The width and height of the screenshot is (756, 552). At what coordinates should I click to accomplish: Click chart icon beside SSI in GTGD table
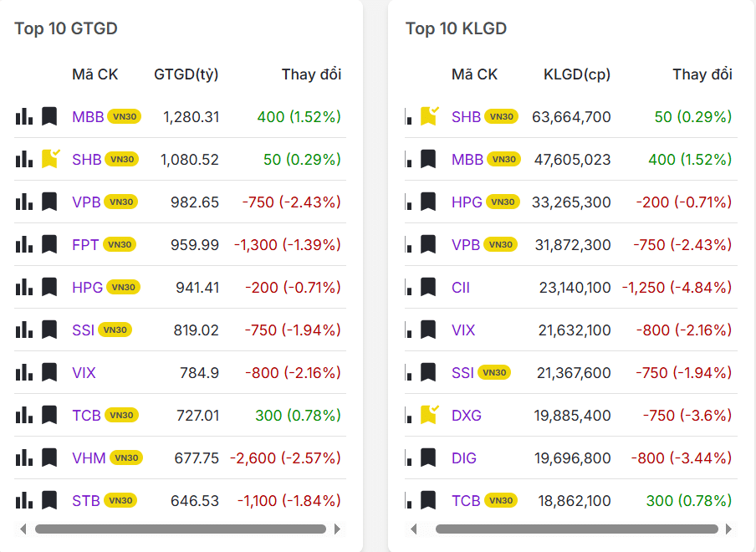click(x=24, y=330)
